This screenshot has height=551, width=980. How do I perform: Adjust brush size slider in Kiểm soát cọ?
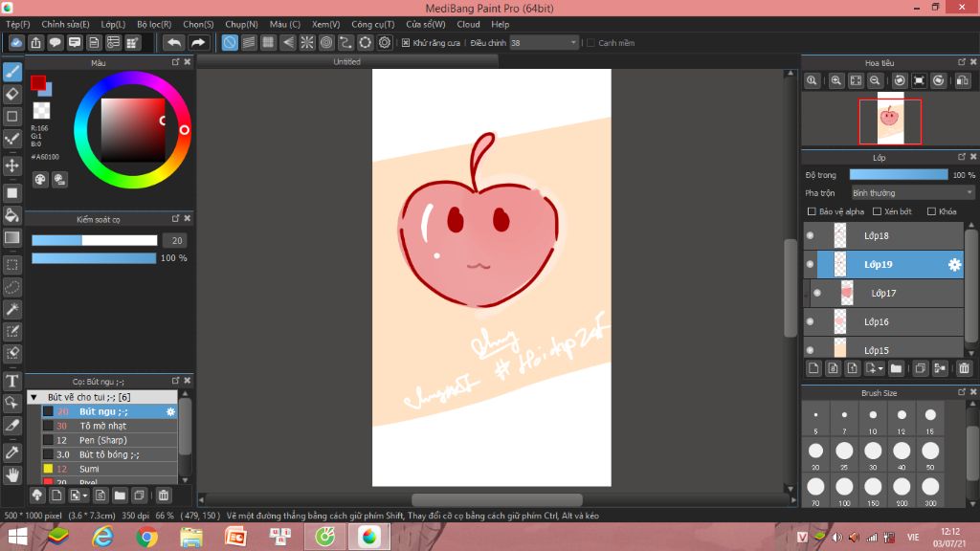(x=95, y=240)
